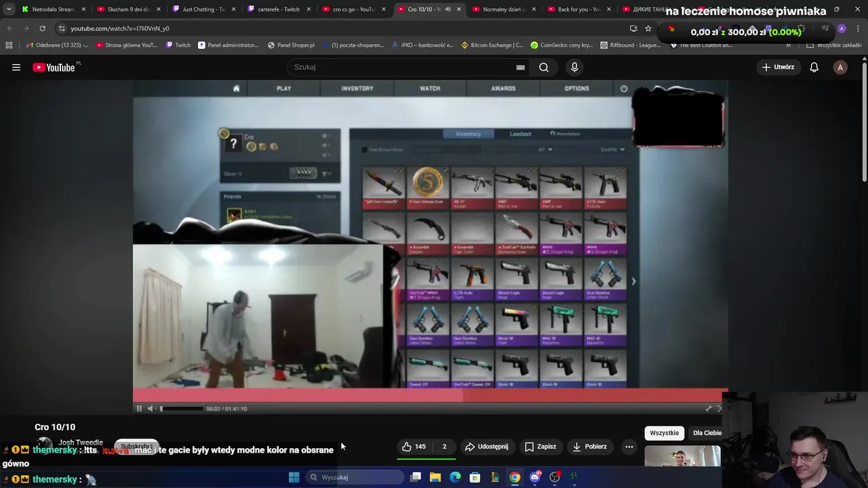This screenshot has height=488, width=868.
Task: Open the Chrome profile avatar
Action: click(842, 28)
